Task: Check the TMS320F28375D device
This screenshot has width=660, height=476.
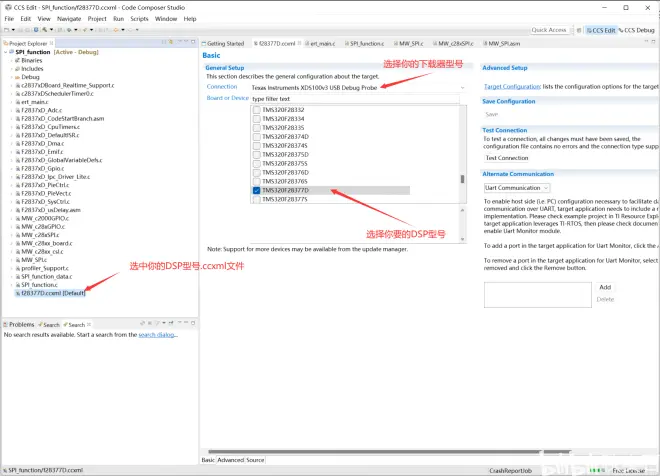Action: click(x=256, y=154)
